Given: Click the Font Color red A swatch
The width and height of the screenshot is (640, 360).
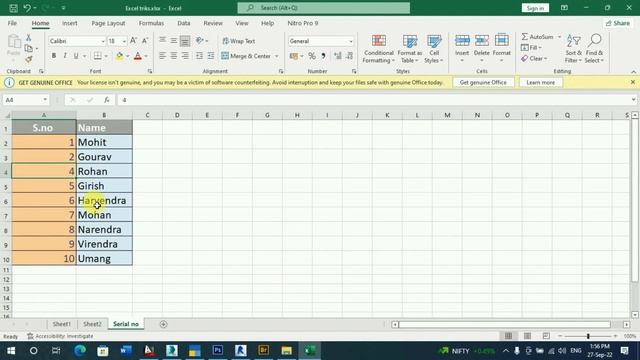Looking at the screenshot, I should [138, 56].
